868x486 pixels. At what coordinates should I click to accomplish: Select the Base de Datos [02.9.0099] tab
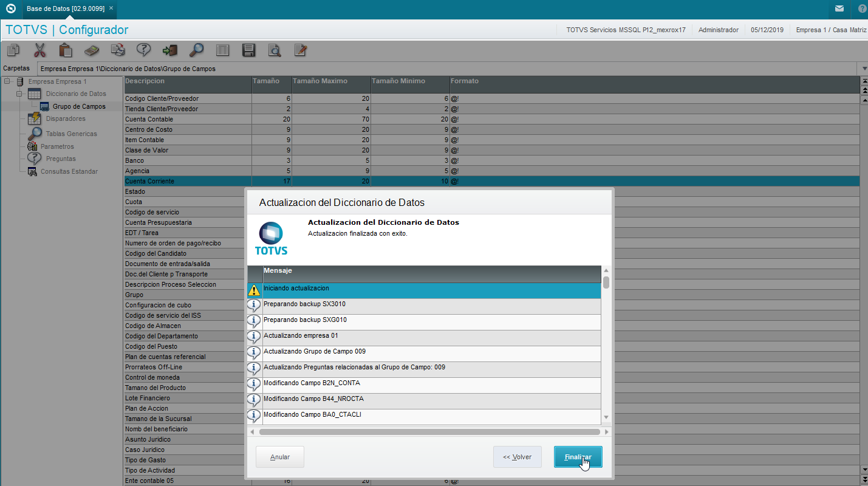click(65, 9)
